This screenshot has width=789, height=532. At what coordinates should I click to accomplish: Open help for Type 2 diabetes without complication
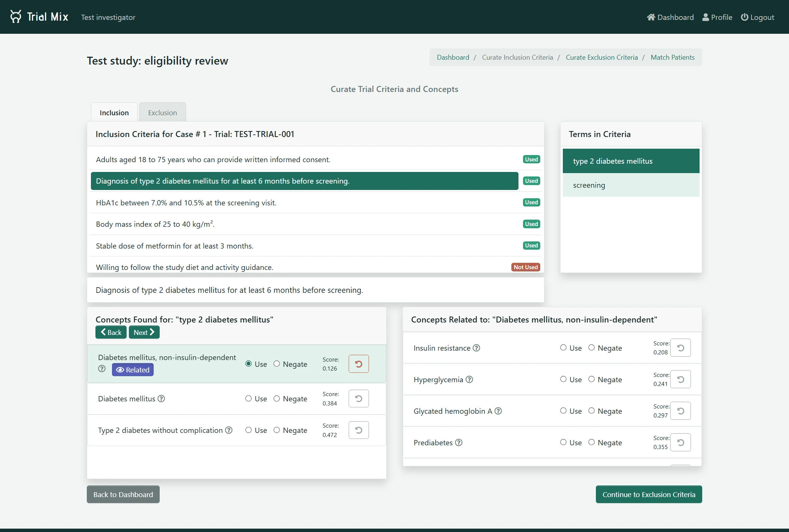pyautogui.click(x=229, y=430)
